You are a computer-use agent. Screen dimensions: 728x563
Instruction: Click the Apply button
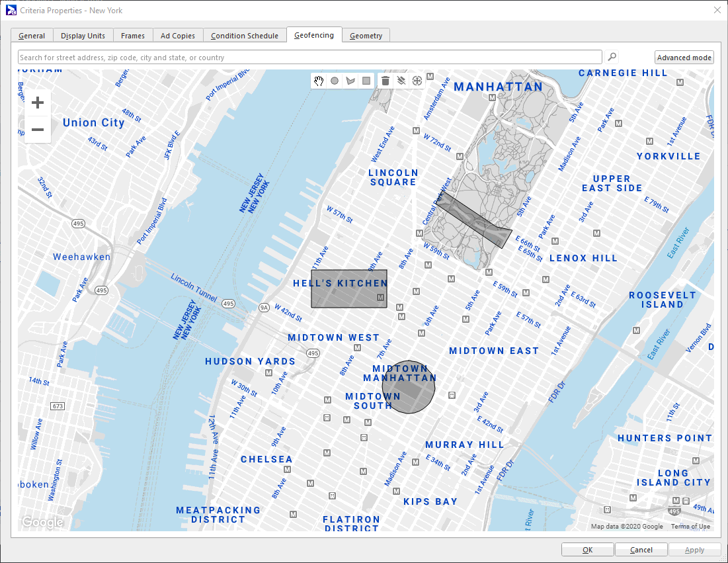(x=694, y=550)
